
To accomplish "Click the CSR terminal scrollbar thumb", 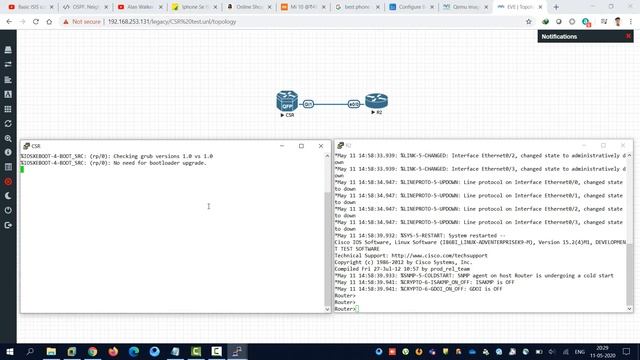I will (327, 249).
